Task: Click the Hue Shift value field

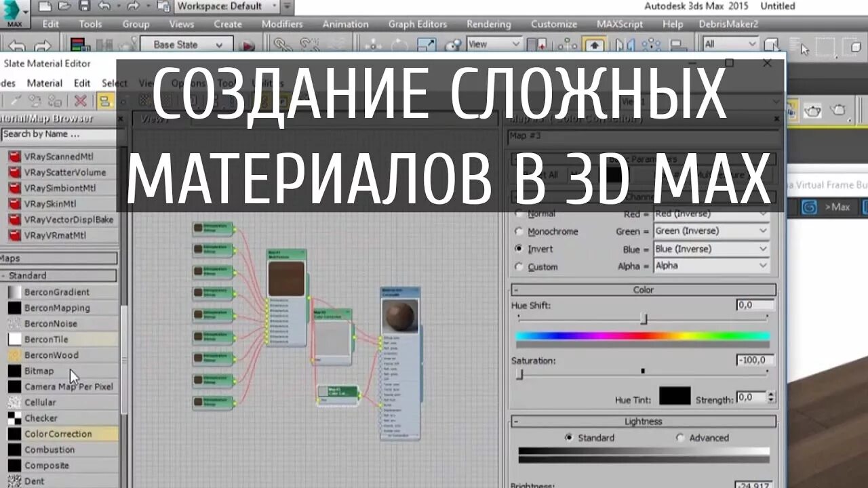Action: click(x=755, y=306)
